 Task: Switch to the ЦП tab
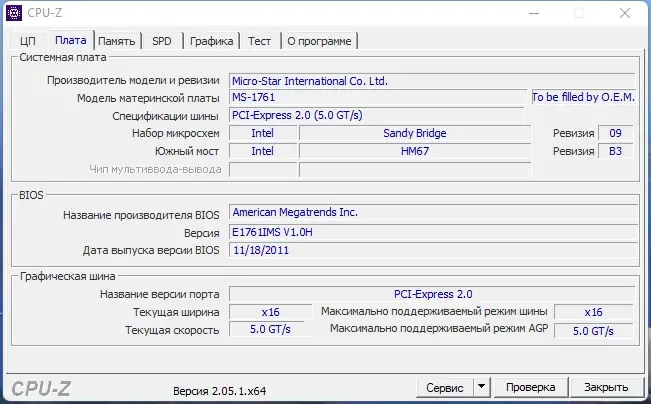tap(28, 41)
